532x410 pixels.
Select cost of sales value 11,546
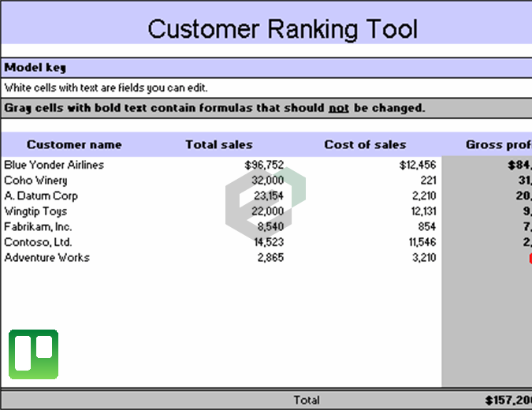422,242
